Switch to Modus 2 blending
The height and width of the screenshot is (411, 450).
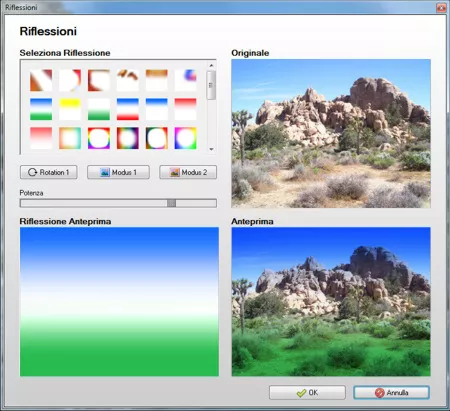188,172
